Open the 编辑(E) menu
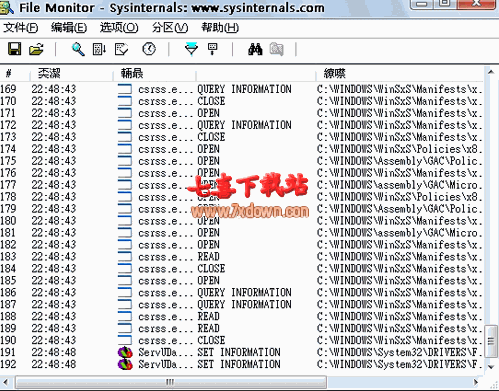Screen dimensions: 499x391 (69, 28)
